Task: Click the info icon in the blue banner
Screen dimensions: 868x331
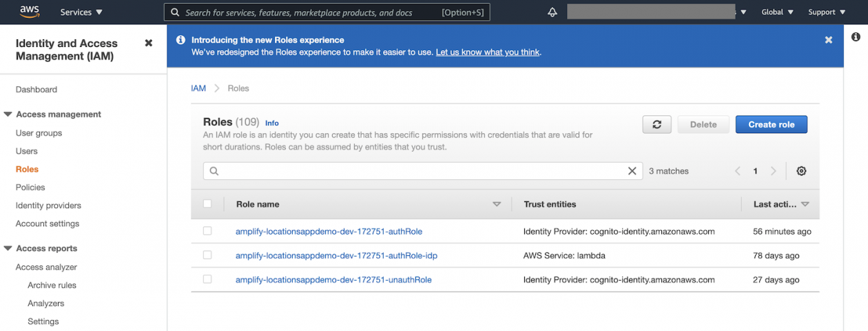Action: coord(180,40)
